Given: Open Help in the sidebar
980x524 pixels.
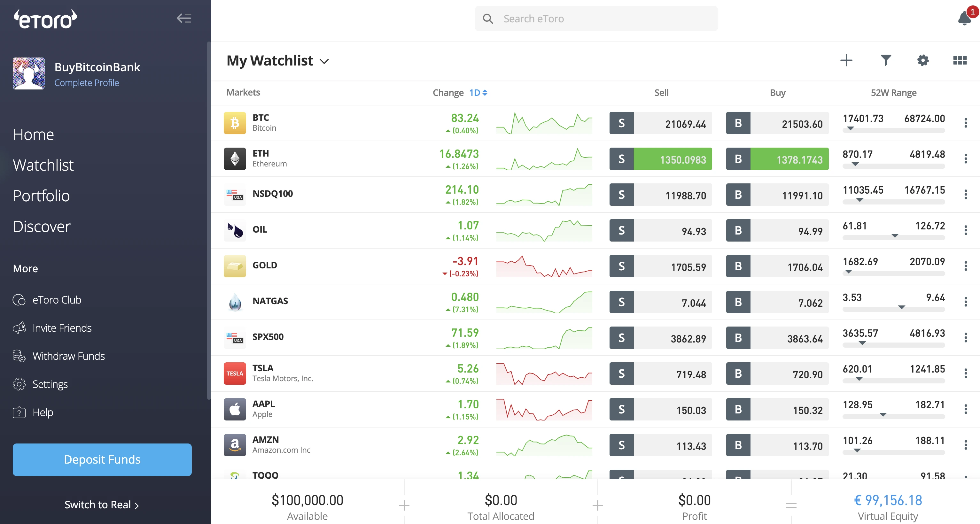Looking at the screenshot, I should coord(33,412).
